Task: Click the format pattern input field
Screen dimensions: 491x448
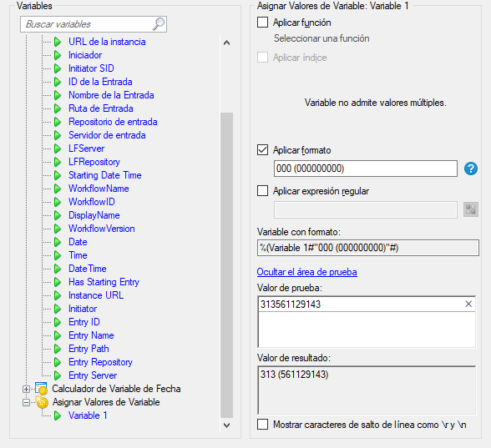Action: point(366,169)
